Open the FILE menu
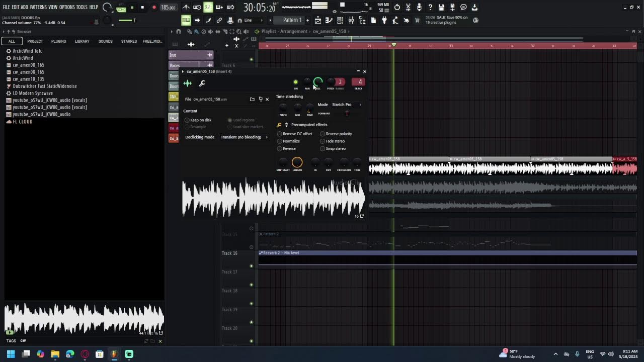The height and width of the screenshot is (362, 644). tap(6, 7)
